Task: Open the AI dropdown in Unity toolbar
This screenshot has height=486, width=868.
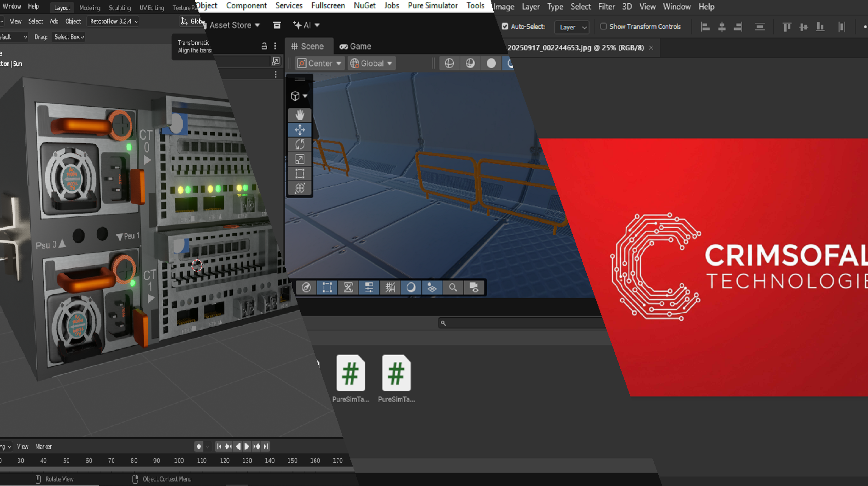Action: tap(307, 25)
